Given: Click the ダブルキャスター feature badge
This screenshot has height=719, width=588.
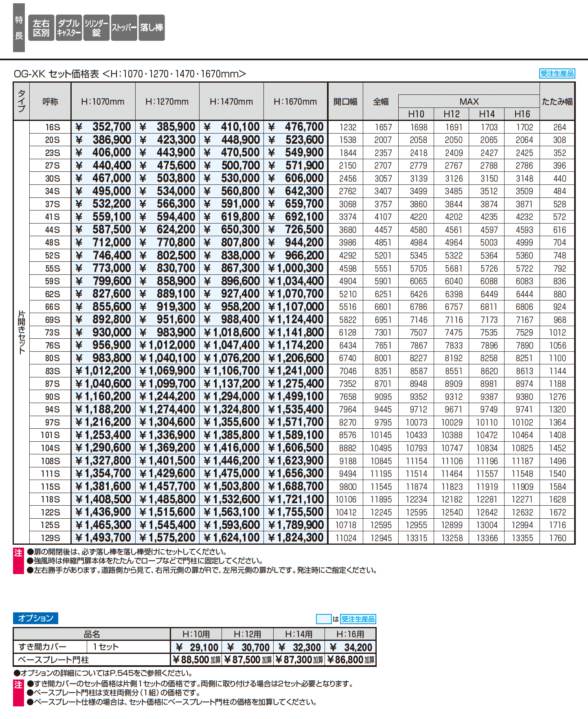Looking at the screenshot, I should click(68, 28).
